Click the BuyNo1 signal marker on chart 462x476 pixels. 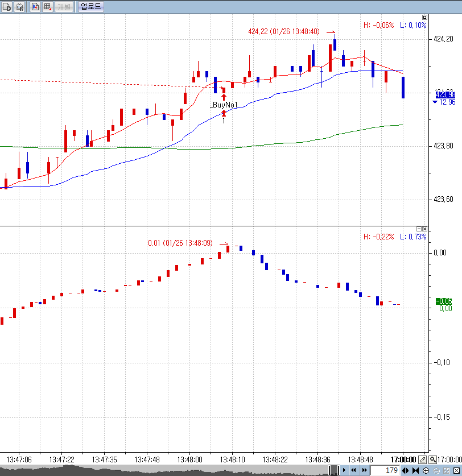coord(224,105)
